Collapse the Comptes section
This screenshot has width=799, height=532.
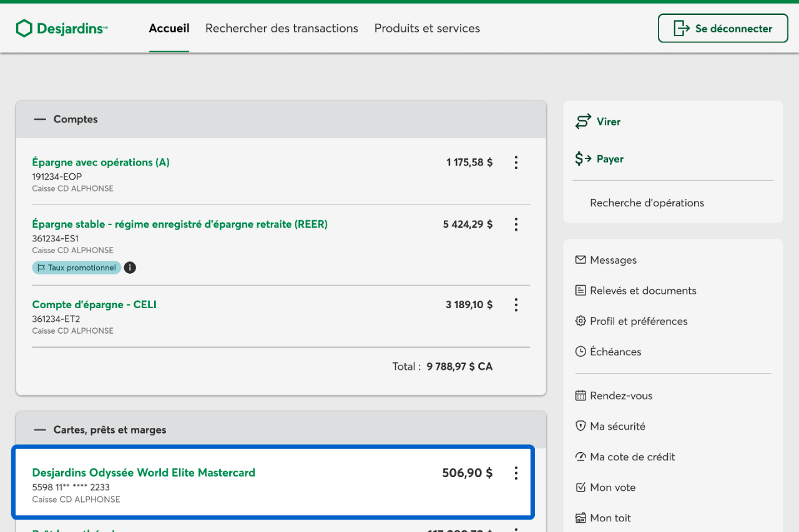click(40, 119)
